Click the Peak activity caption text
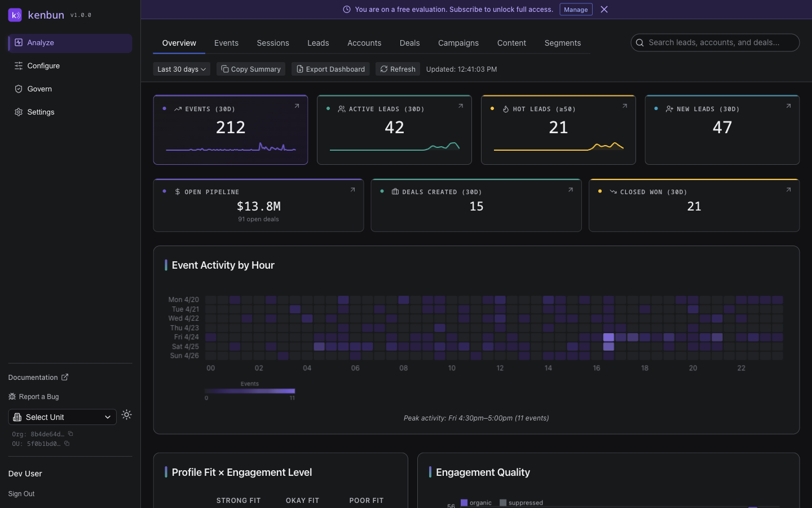This screenshot has height=508, width=812. coord(476,418)
